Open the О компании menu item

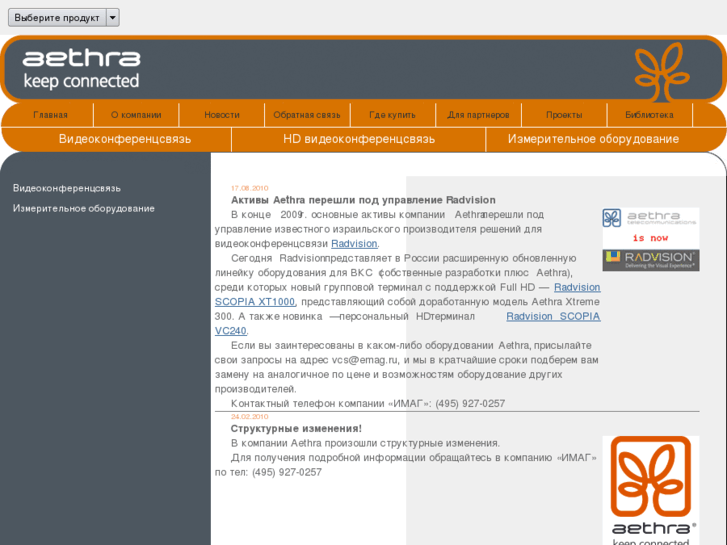[136, 115]
